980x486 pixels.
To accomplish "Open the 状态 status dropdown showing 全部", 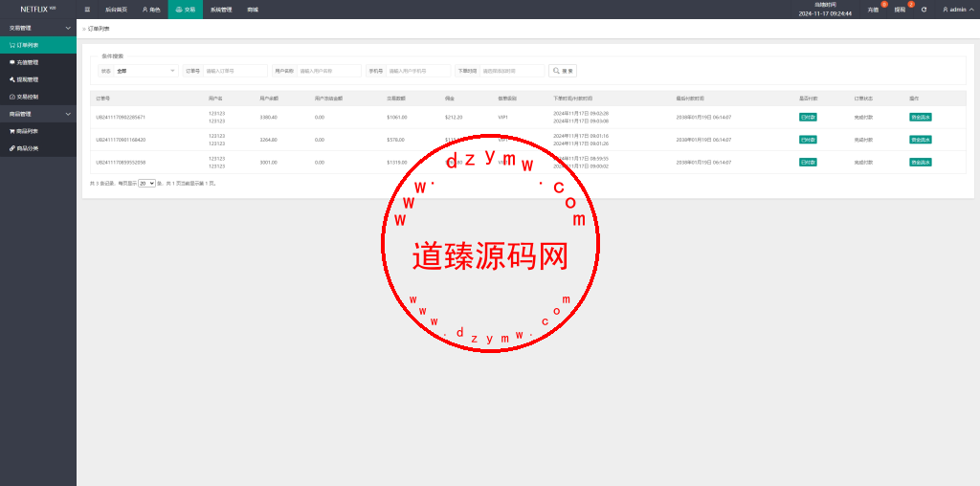I will [146, 71].
